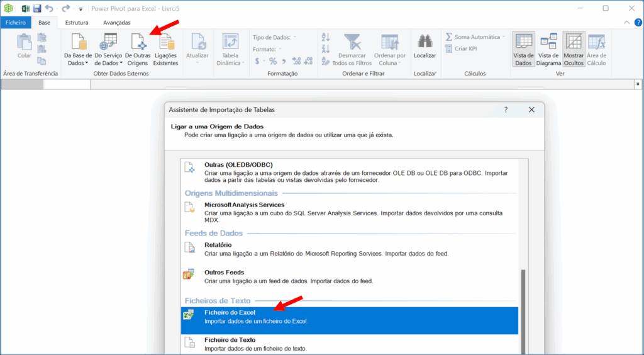This screenshot has height=355, width=644.
Task: Click the Tabela Dinâmica icon
Action: click(230, 43)
